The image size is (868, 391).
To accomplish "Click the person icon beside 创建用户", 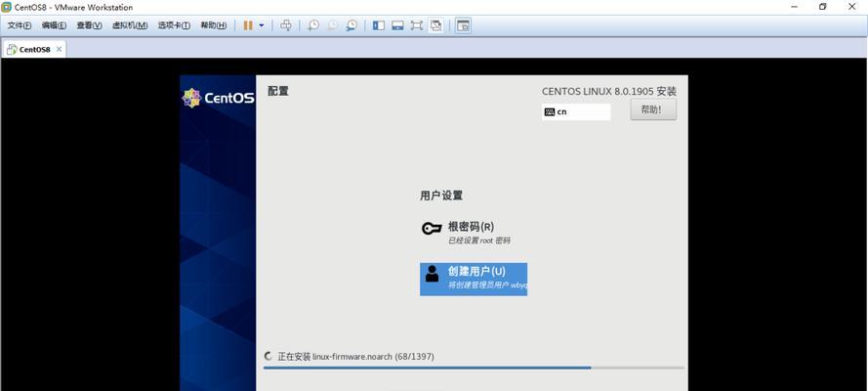I will point(432,274).
